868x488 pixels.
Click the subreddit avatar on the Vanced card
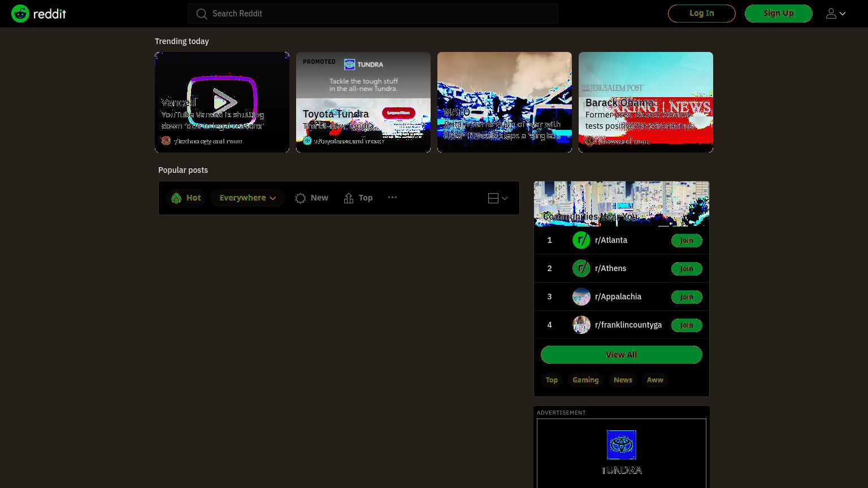[166, 141]
